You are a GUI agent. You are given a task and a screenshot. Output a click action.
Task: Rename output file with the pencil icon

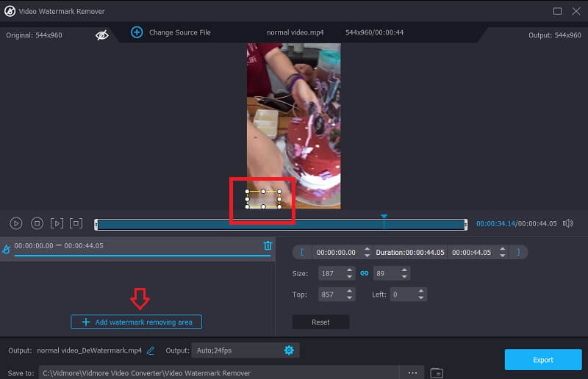(x=151, y=350)
